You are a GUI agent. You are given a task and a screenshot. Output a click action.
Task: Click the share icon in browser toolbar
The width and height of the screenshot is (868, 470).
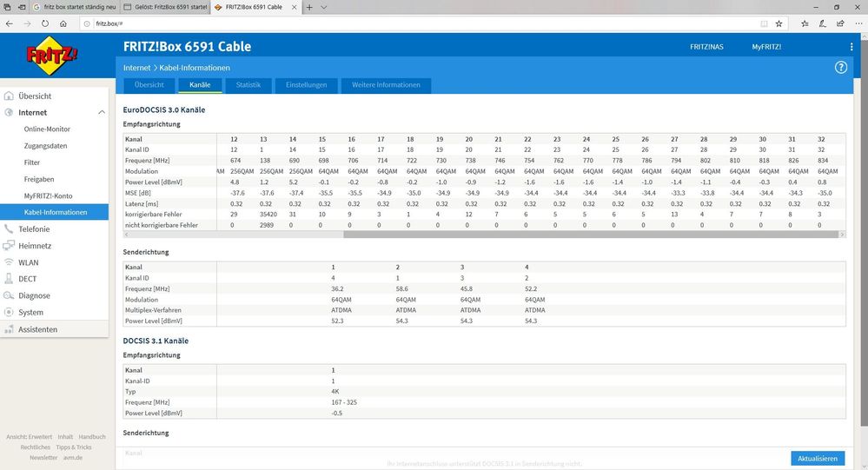840,23
